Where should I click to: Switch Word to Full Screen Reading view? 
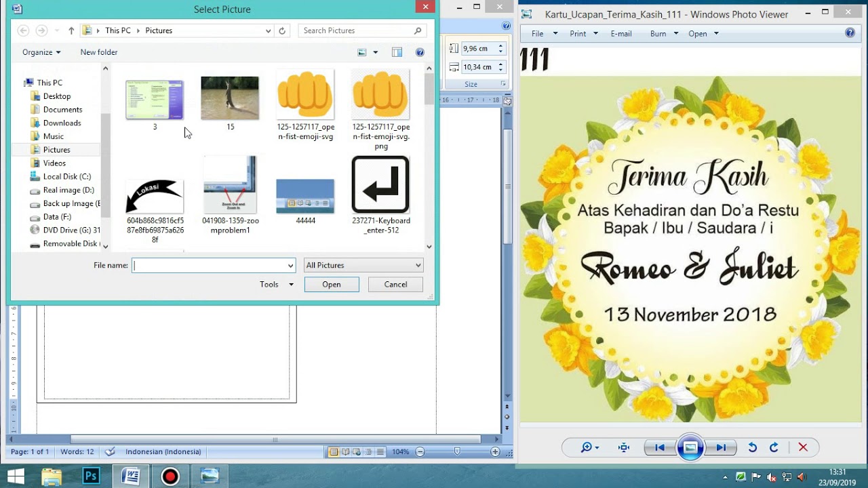[x=345, y=452]
